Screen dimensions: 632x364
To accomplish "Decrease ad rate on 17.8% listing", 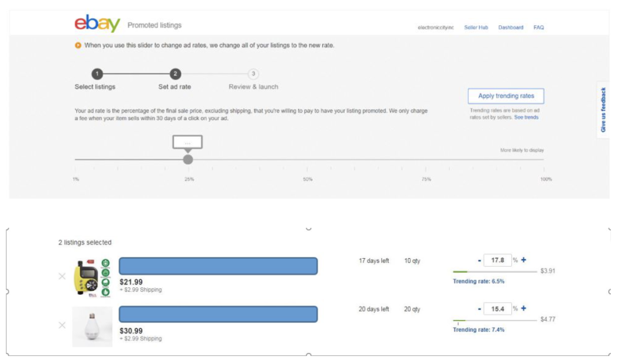I will tap(479, 260).
